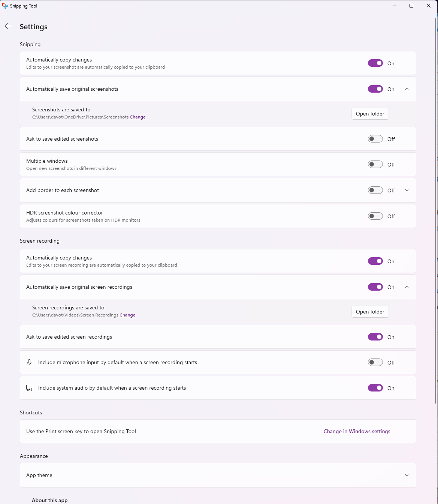Click the Snipping Tool app icon
This screenshot has height=504, width=438.
[5, 6]
